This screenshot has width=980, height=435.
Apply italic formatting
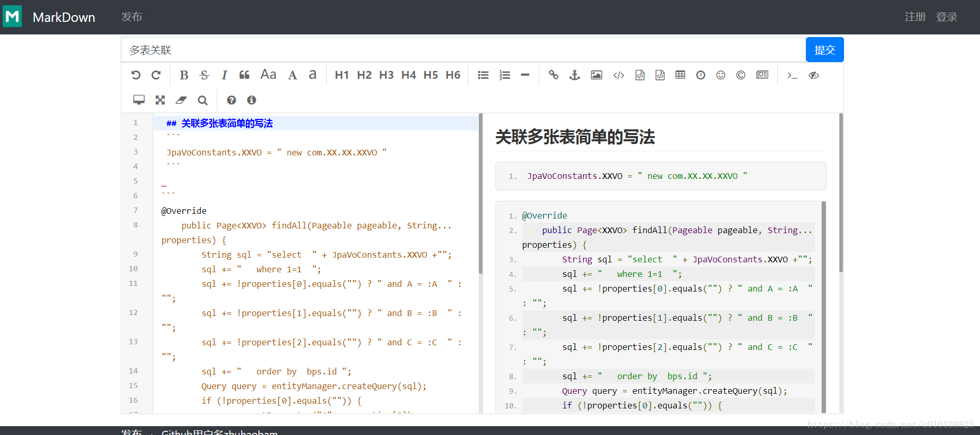click(x=224, y=75)
